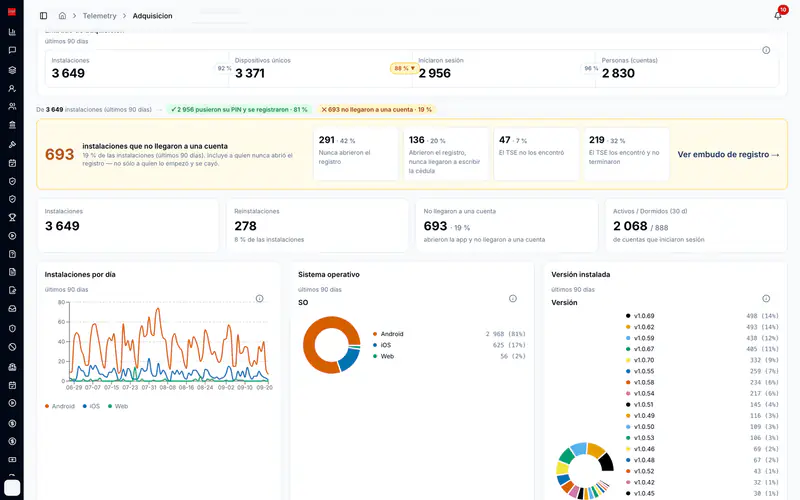800x500 pixels.
Task: Click Personas (cuentas) 2 830 value
Action: pyautogui.click(x=618, y=73)
